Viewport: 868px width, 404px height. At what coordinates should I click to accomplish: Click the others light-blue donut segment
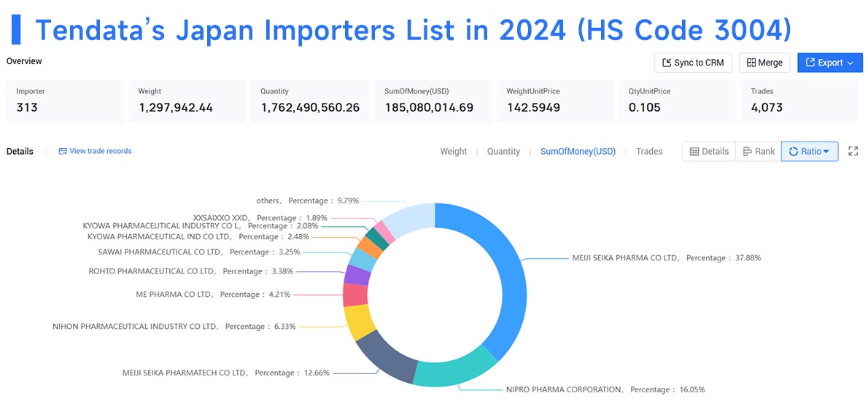[x=411, y=220]
